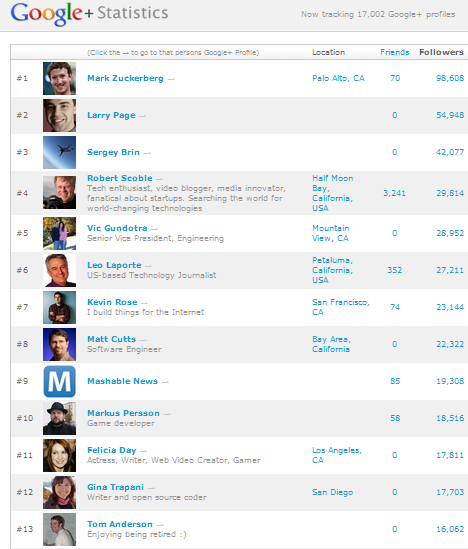The height and width of the screenshot is (549, 468).
Task: Click Felicia Day's profile photo
Action: click(x=59, y=456)
